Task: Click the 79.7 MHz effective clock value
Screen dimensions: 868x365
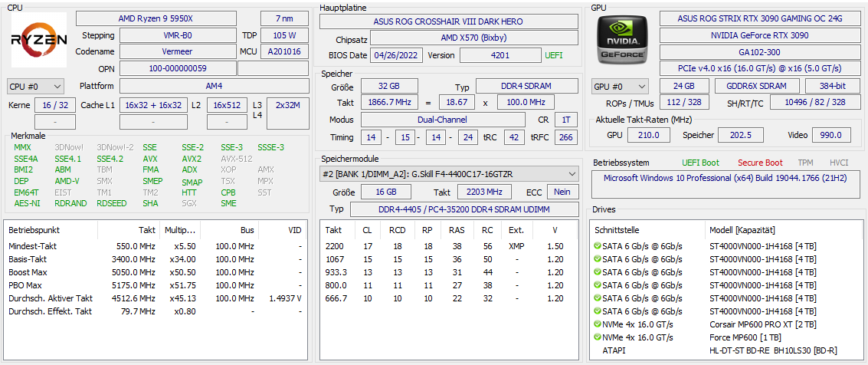Action: click(138, 311)
